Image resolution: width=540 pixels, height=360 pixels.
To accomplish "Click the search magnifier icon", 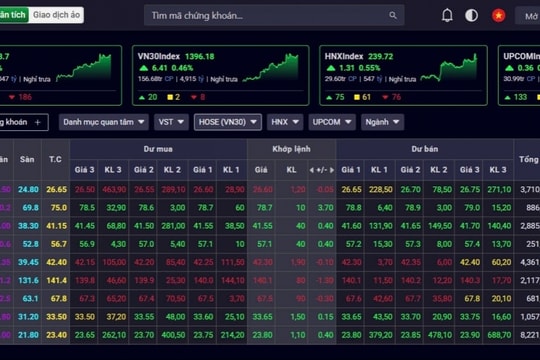I will (393, 15).
